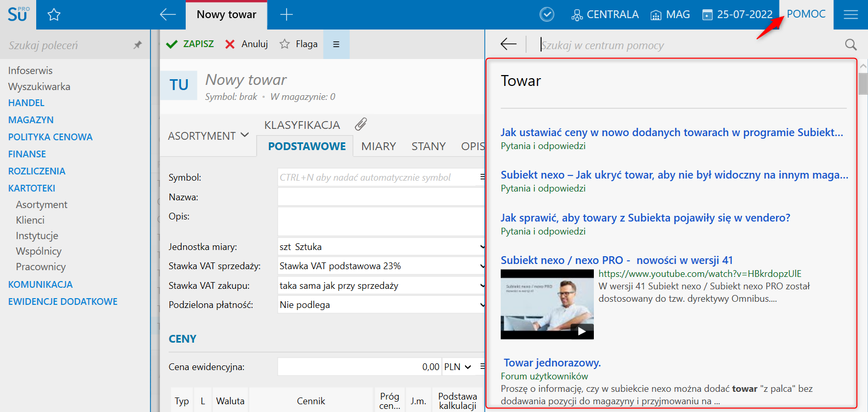Click the Szukaj poleceń search field
This screenshot has height=412, width=868.
tap(67, 45)
